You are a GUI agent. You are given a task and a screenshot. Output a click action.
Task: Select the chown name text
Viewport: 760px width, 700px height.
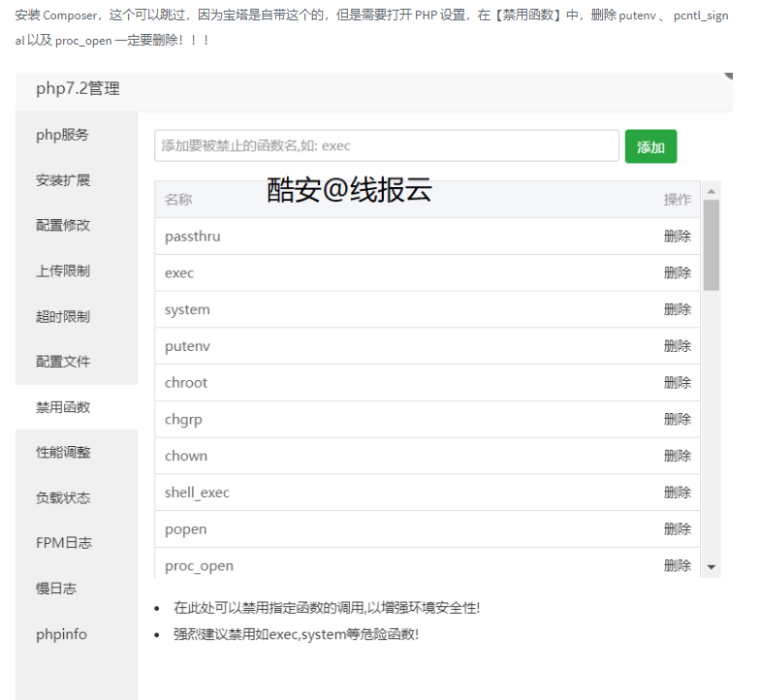click(x=186, y=456)
